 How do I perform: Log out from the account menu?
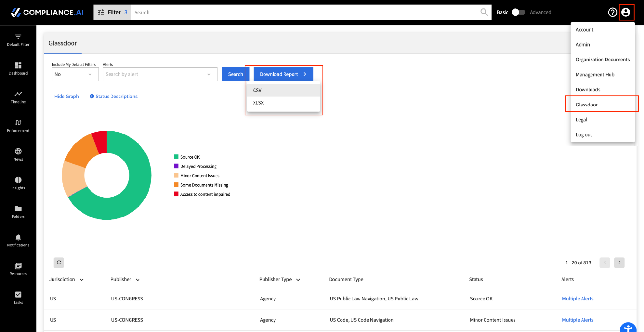(583, 134)
